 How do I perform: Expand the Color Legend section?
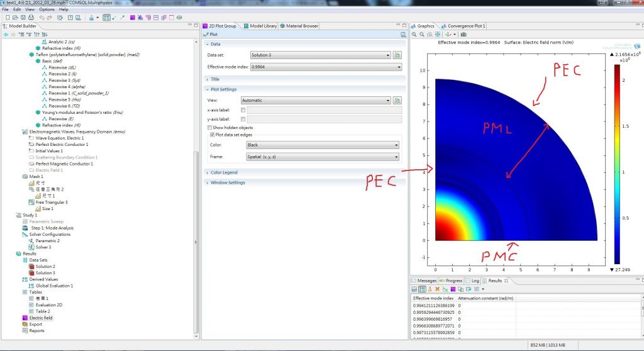(x=223, y=172)
